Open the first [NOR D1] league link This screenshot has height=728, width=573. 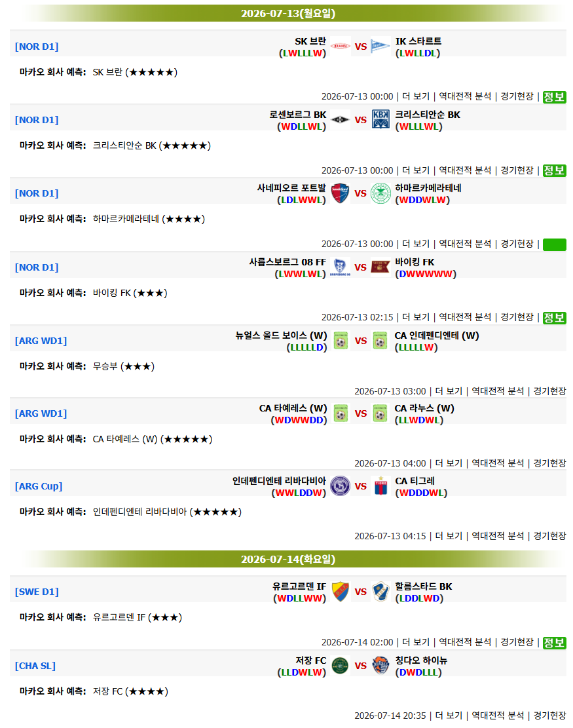click(x=37, y=47)
